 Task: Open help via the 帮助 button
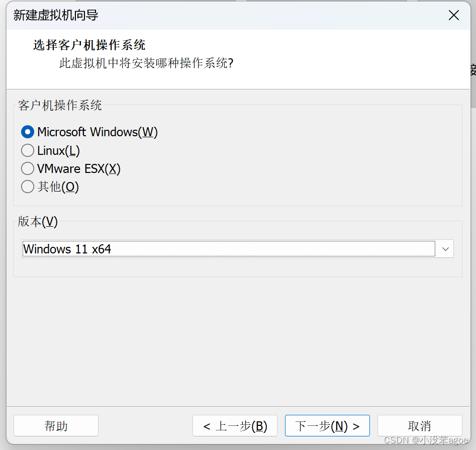click(55, 425)
